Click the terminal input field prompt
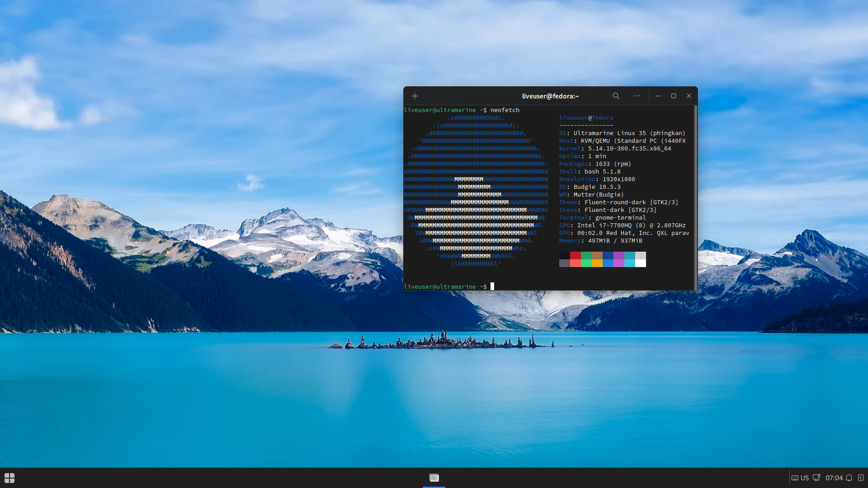 point(492,286)
